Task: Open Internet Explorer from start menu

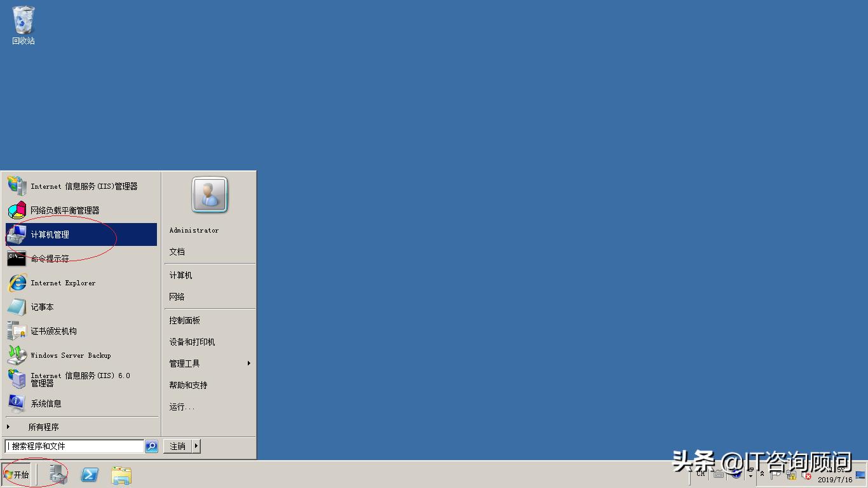Action: [x=62, y=282]
